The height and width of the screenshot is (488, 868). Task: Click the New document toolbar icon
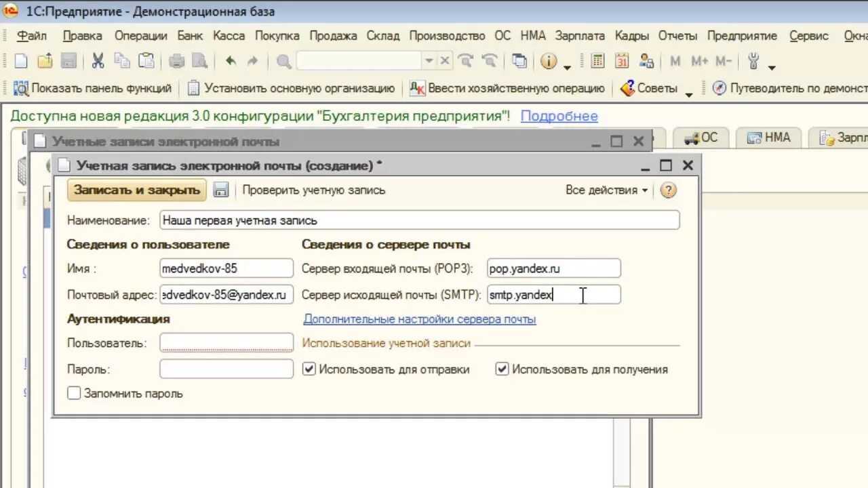tap(21, 62)
